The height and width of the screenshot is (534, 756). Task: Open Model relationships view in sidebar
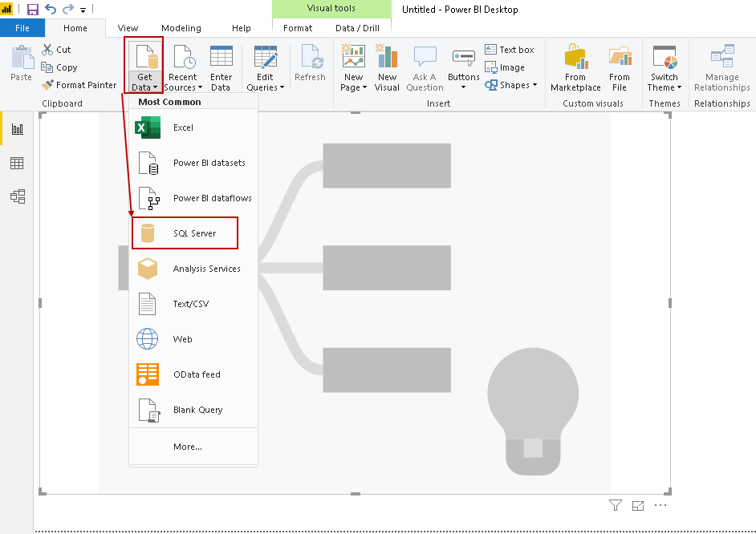18,196
